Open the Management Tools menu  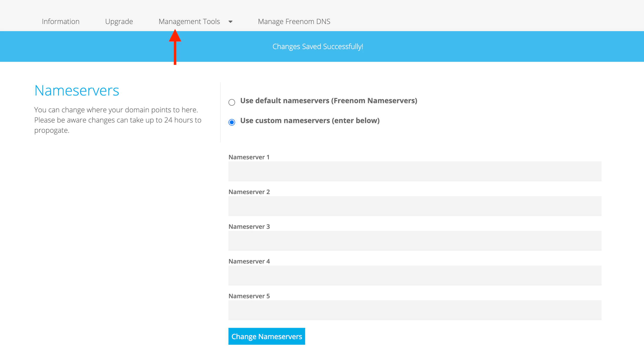189,21
